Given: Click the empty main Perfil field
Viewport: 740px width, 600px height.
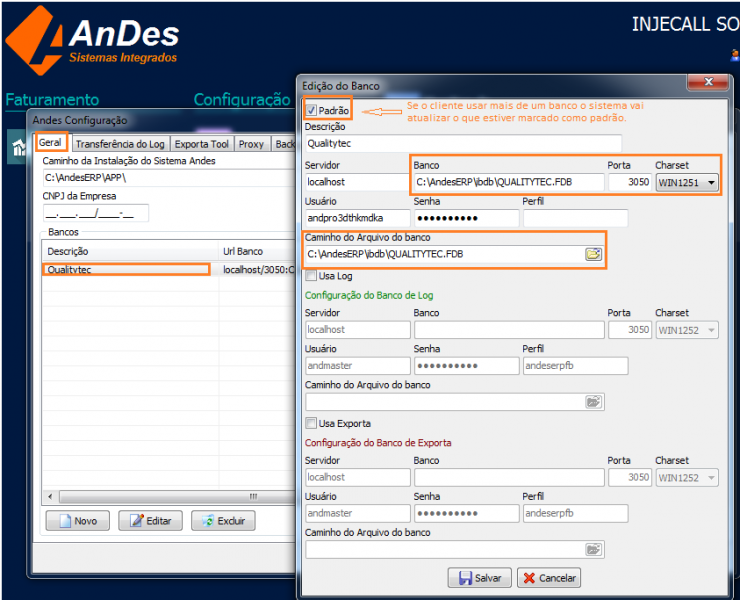Looking at the screenshot, I should (x=575, y=218).
